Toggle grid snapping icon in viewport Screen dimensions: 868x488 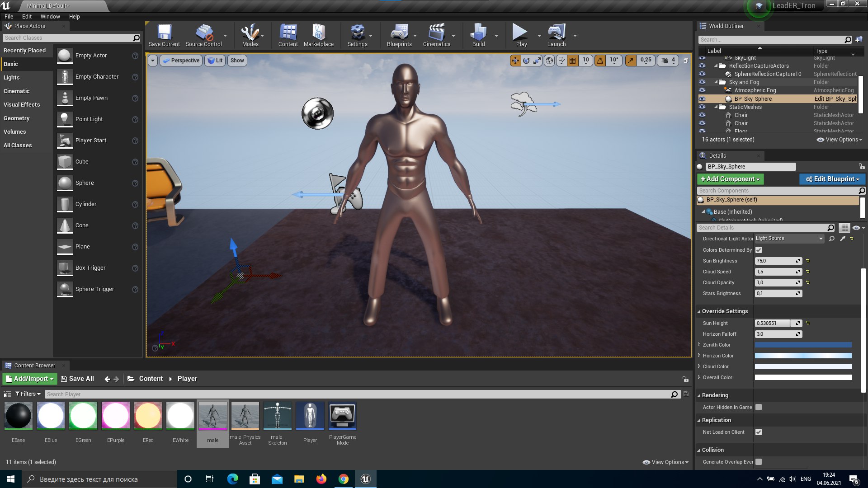pos(572,60)
